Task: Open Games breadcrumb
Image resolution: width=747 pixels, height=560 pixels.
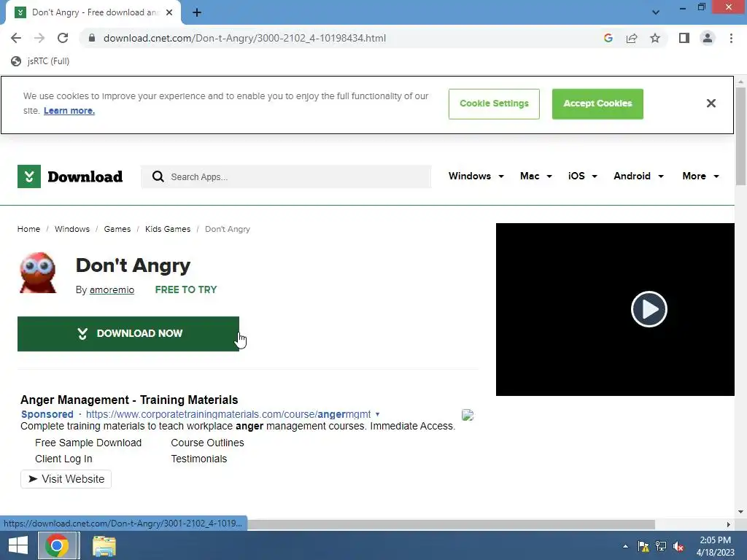Action: click(117, 229)
